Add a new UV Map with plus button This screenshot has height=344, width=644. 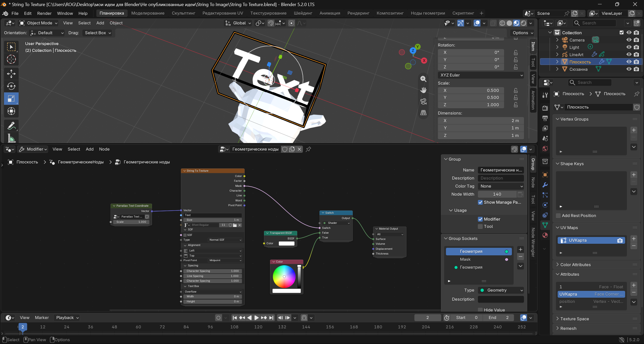click(634, 238)
